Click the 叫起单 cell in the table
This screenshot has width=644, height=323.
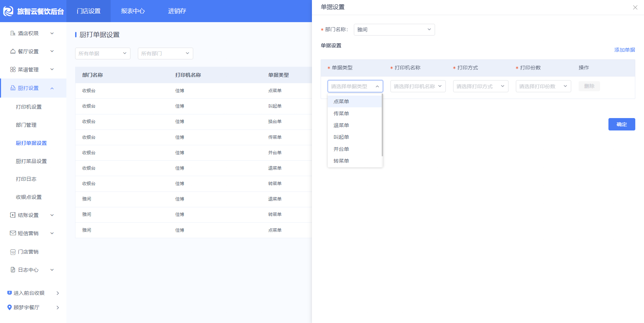(x=275, y=106)
